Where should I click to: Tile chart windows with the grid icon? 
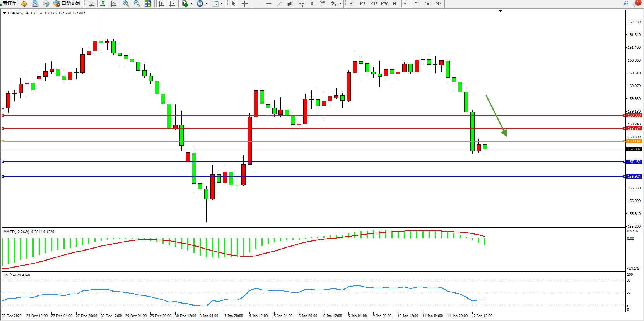point(148,3)
